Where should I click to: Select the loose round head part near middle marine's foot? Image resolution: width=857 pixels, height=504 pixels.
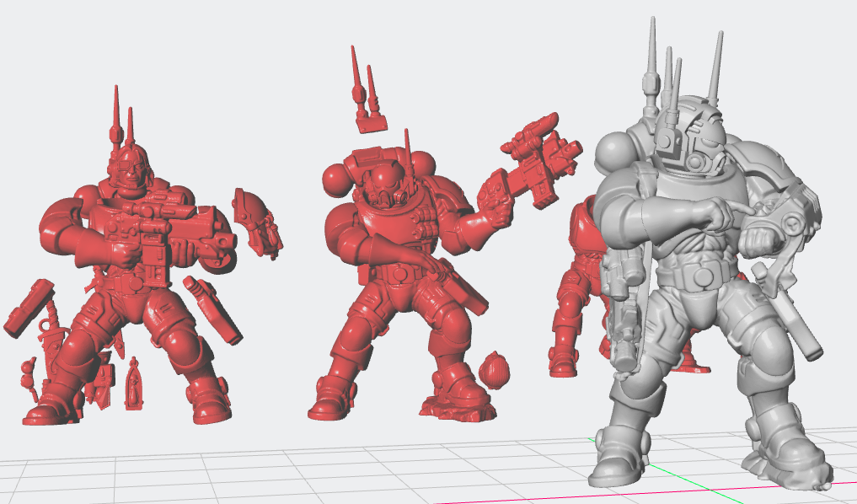pos(494,370)
